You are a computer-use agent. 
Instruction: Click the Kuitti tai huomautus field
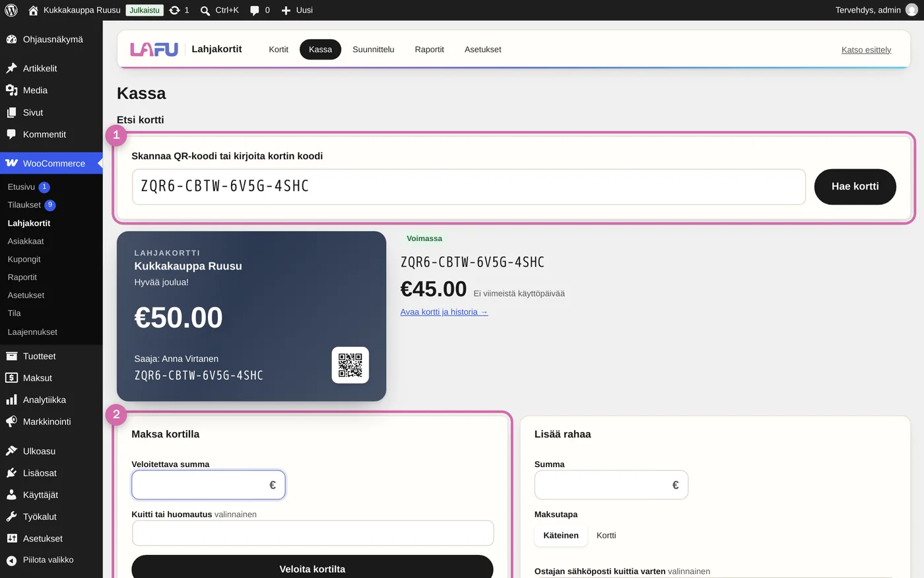(x=313, y=533)
